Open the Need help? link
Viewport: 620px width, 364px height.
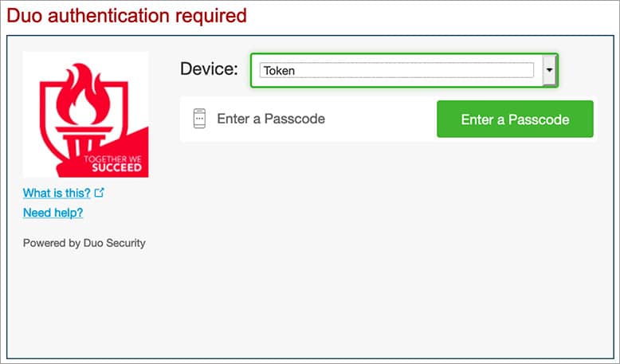click(53, 213)
